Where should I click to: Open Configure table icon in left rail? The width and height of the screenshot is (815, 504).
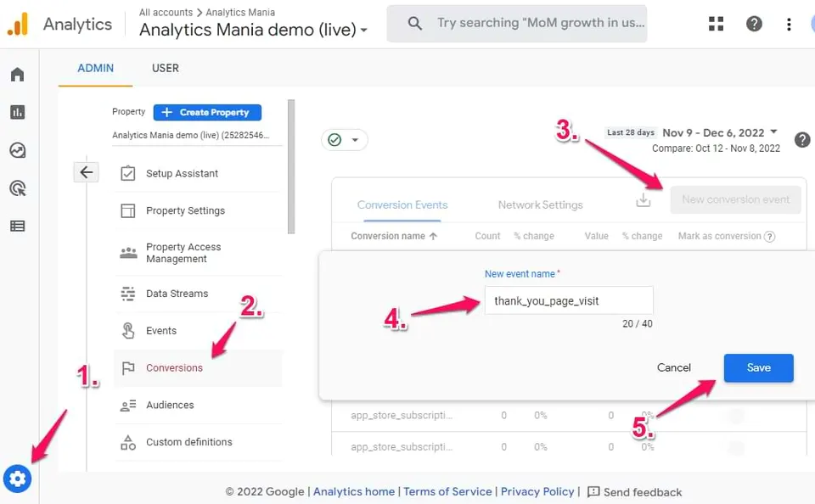pyautogui.click(x=17, y=226)
